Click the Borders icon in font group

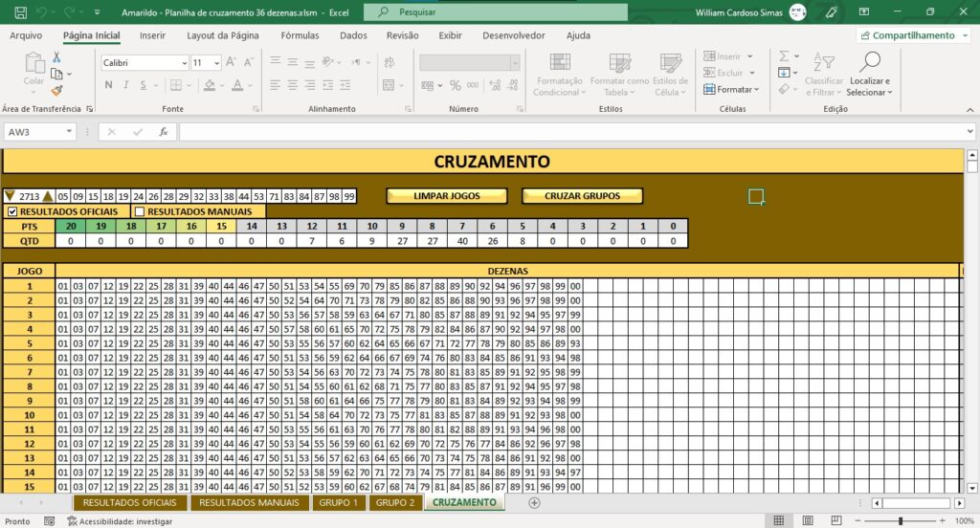176,85
